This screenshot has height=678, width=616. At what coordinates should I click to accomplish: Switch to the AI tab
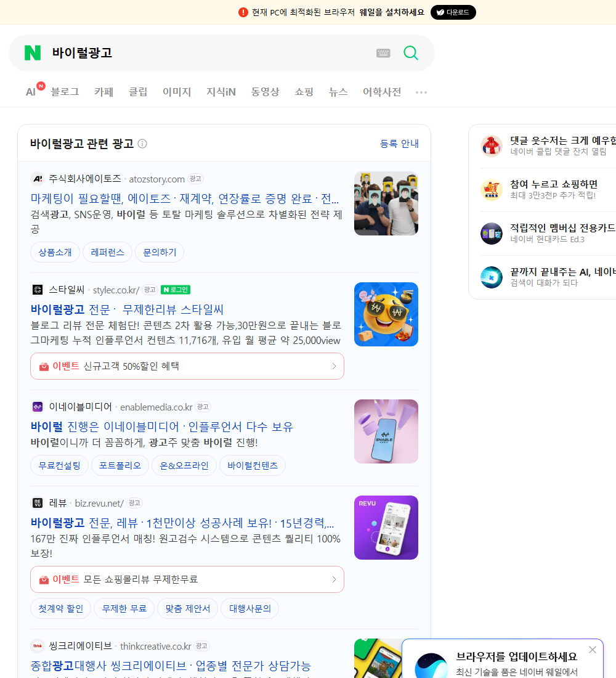tap(31, 92)
